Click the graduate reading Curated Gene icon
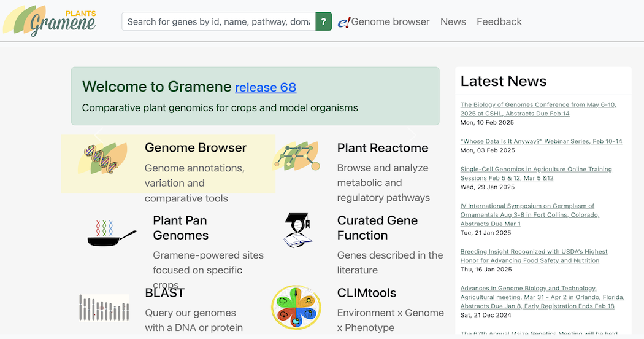This screenshot has width=644, height=339. tap(297, 230)
